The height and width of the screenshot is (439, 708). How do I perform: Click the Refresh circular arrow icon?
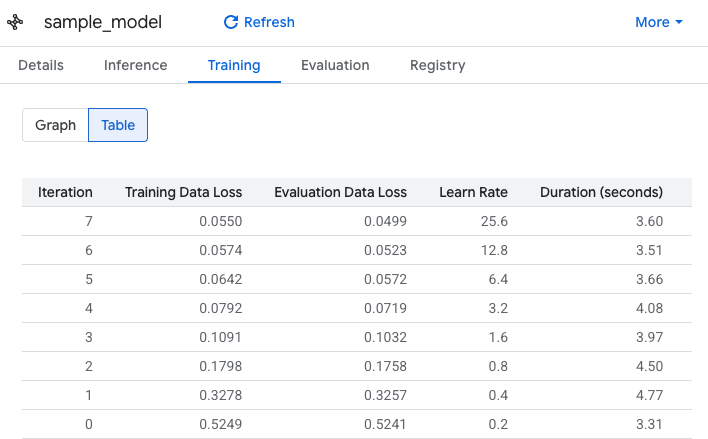(231, 22)
